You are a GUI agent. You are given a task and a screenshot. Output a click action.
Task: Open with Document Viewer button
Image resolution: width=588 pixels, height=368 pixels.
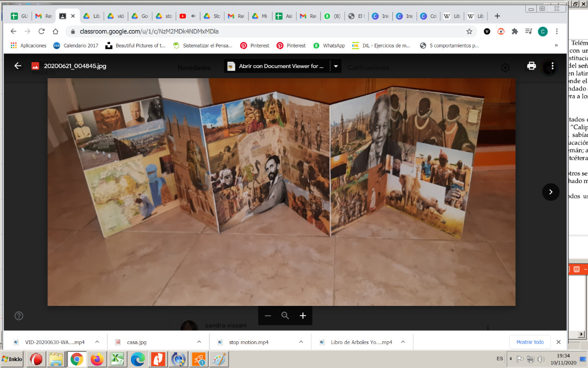(x=277, y=66)
